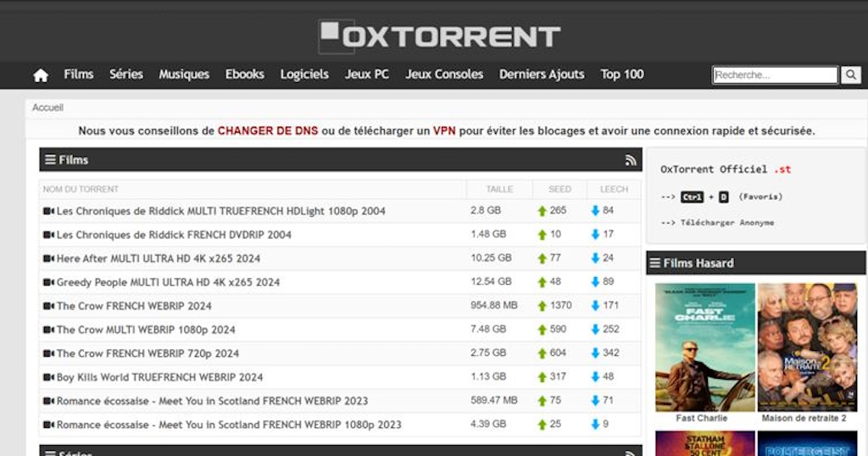Open Boy Kills World TRUEFRENCH WEBRIP 2024

tap(159, 377)
